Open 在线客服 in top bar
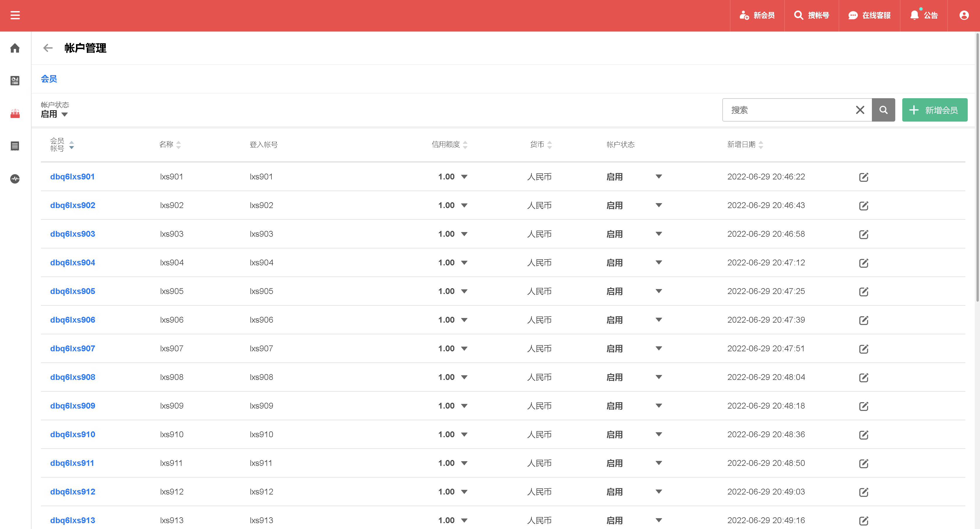Screen dimensions: 980x529 [x=869, y=15]
